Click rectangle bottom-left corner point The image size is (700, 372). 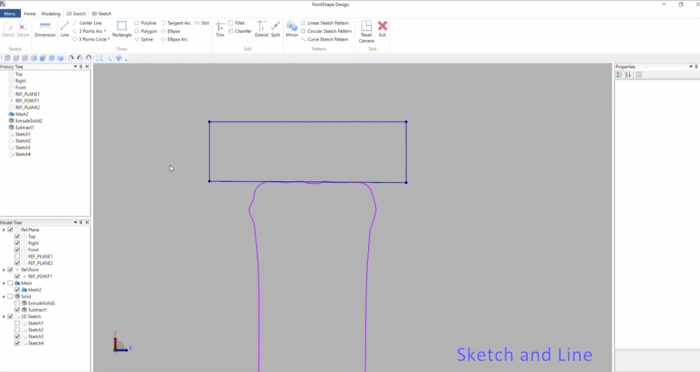click(209, 181)
